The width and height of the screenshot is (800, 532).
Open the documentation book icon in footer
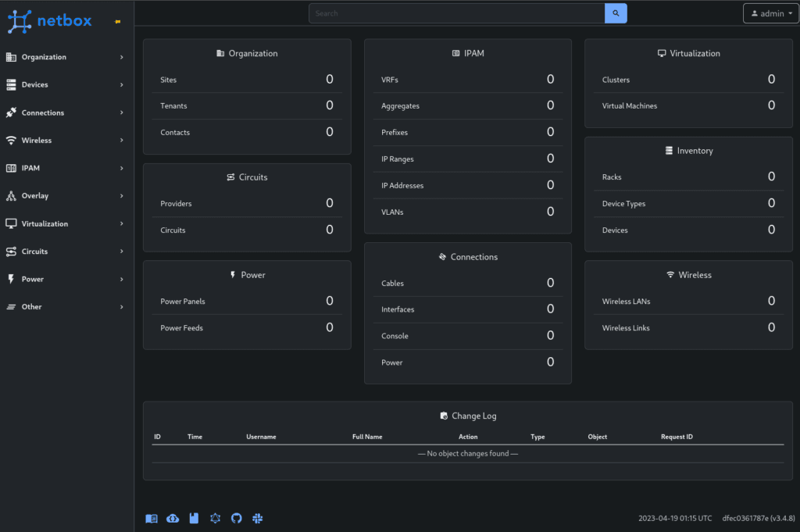pyautogui.click(x=152, y=518)
